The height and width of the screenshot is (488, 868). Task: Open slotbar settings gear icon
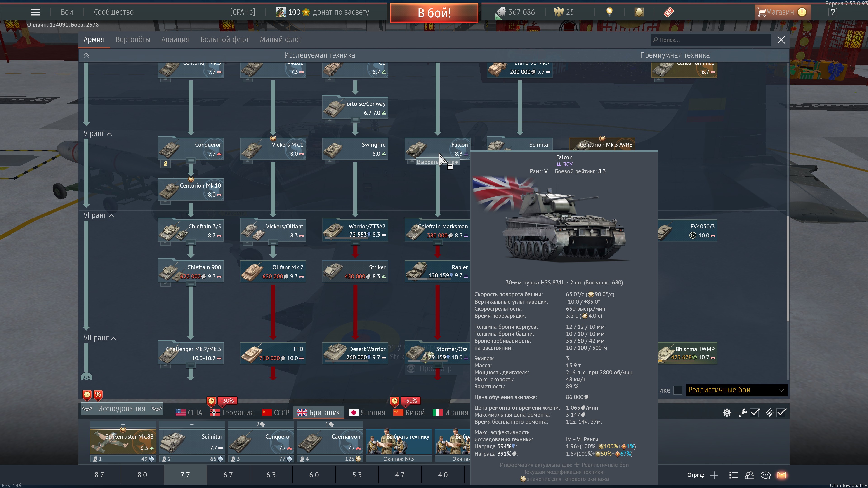(x=727, y=413)
